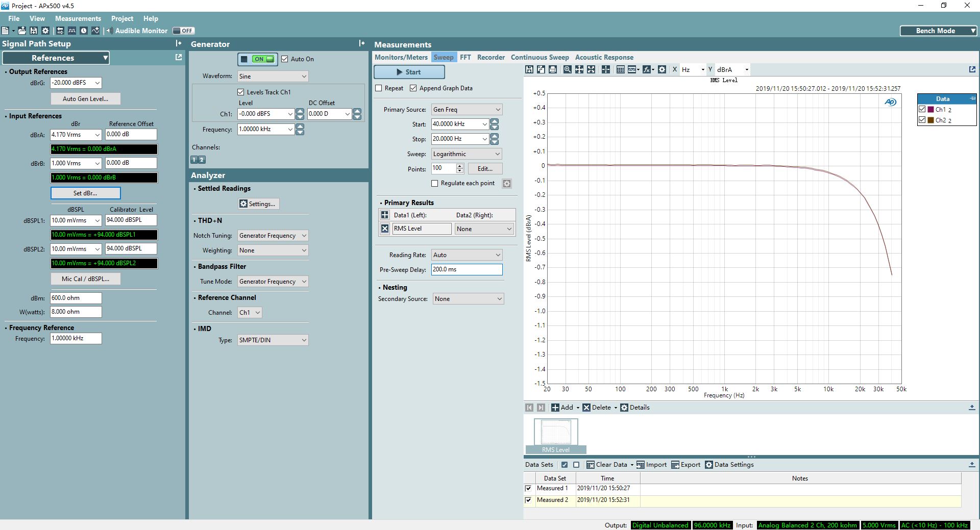Open the Measurements menu

(78, 18)
